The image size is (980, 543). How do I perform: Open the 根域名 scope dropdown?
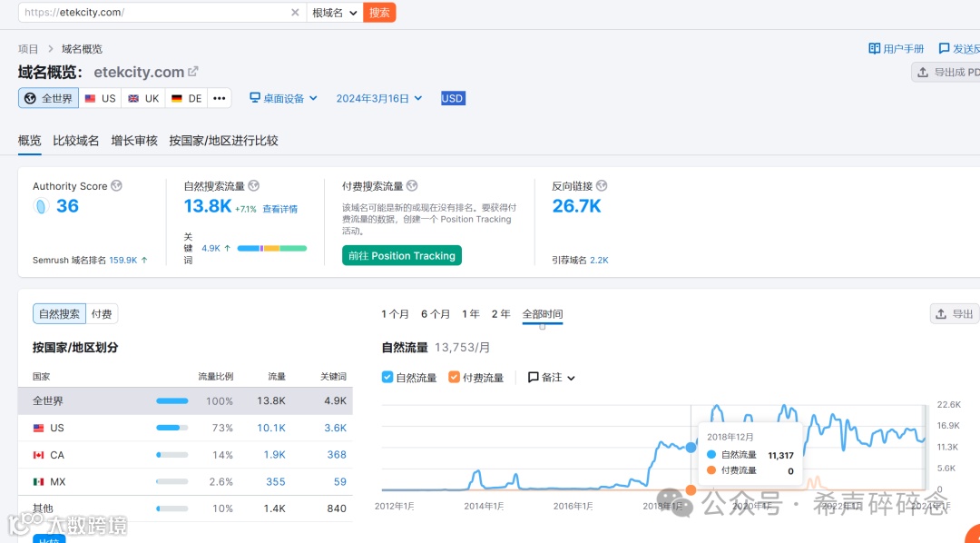(x=334, y=13)
